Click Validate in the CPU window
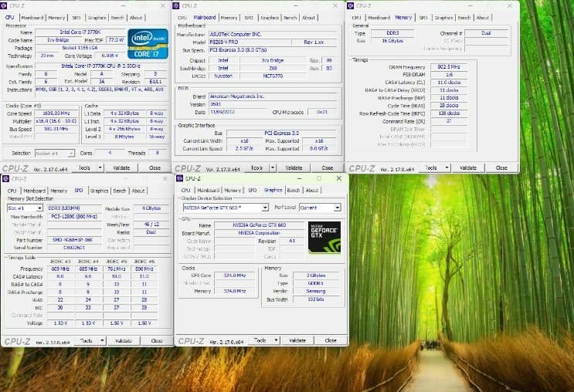The height and width of the screenshot is (392, 574). (x=121, y=168)
